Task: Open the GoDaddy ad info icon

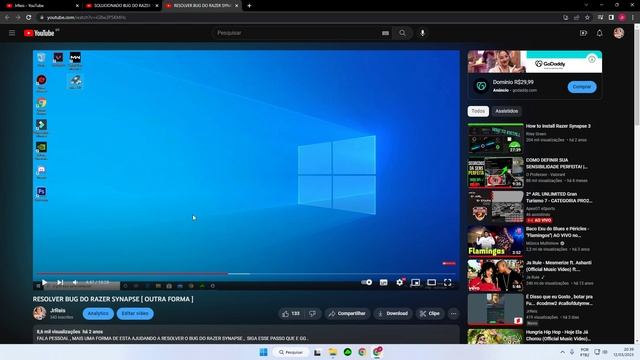Action: tap(592, 60)
